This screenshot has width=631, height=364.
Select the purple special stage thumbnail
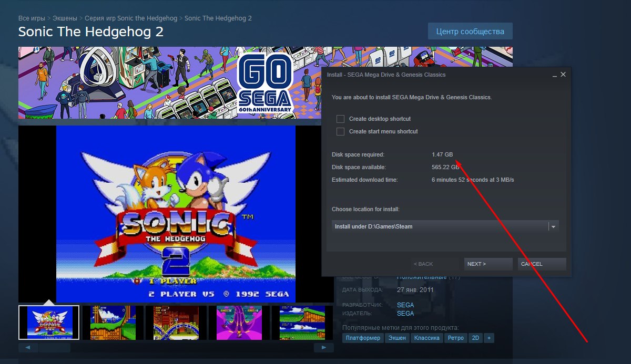[x=239, y=323]
